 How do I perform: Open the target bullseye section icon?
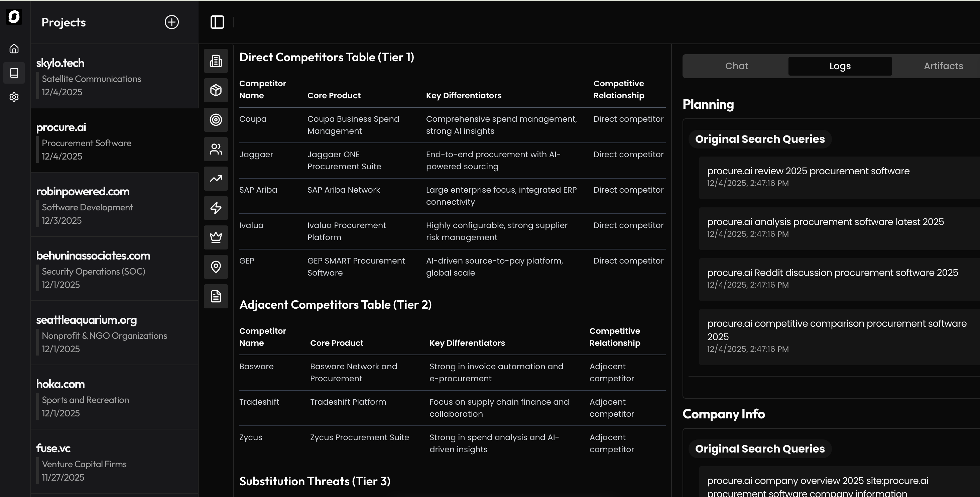[216, 120]
